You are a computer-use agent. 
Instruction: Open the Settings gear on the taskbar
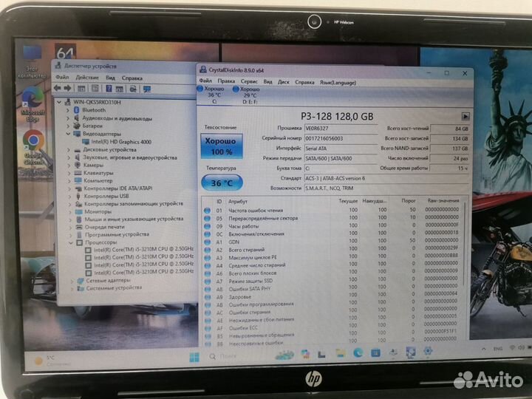[428, 351]
